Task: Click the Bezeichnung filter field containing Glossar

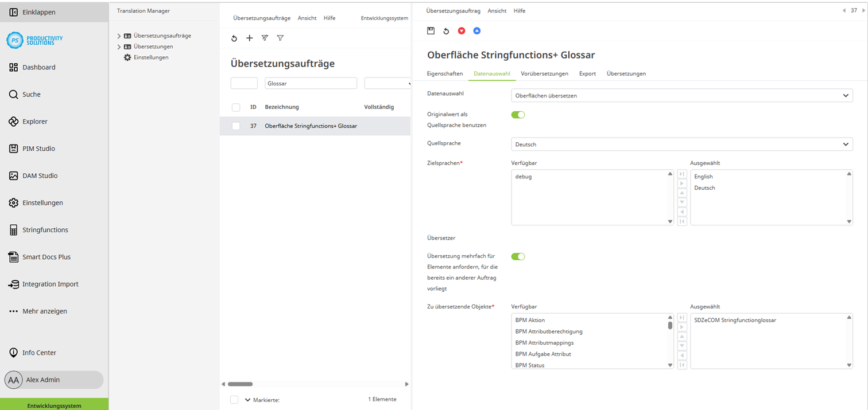Action: 311,84
